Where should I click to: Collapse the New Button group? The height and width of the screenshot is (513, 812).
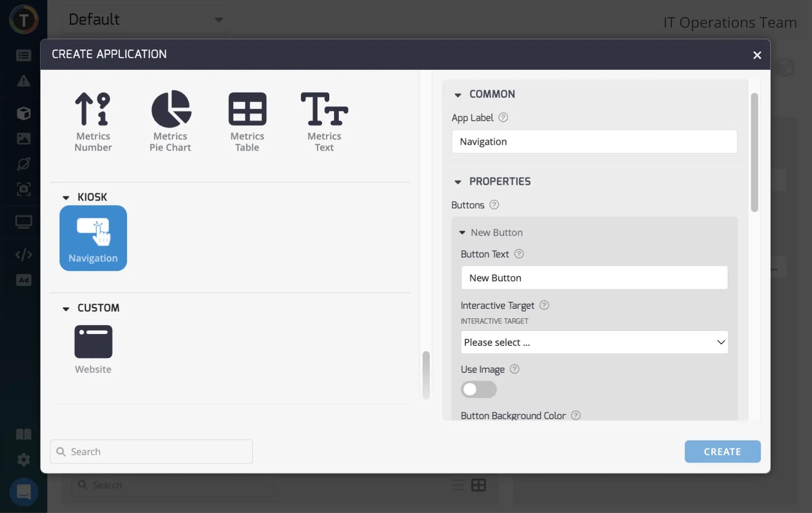(x=462, y=233)
